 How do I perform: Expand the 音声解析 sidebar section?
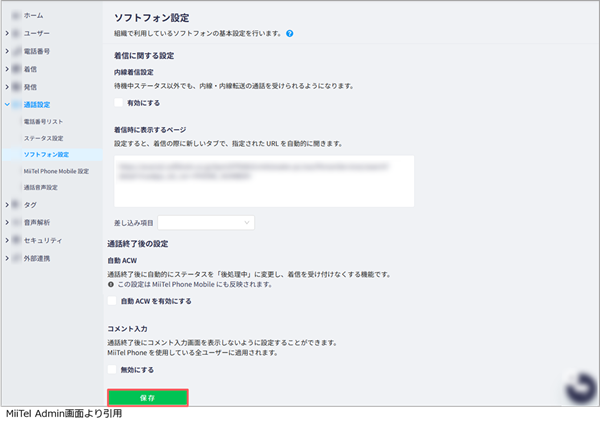tap(6, 223)
